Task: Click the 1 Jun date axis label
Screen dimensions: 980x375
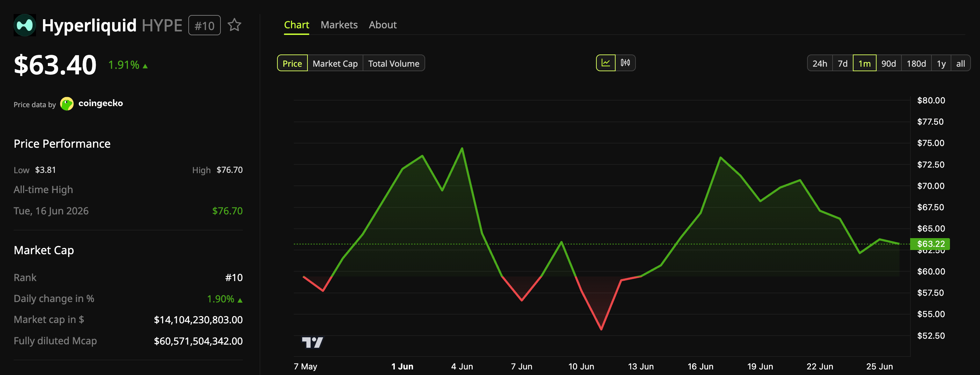Action: pyautogui.click(x=402, y=367)
